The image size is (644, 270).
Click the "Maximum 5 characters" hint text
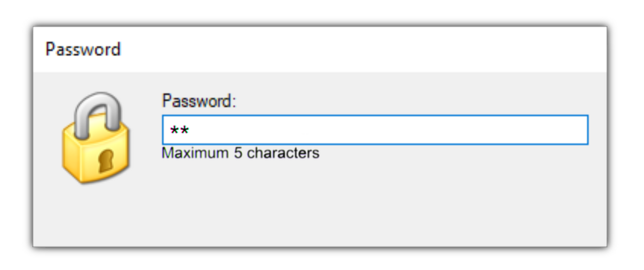click(x=240, y=154)
